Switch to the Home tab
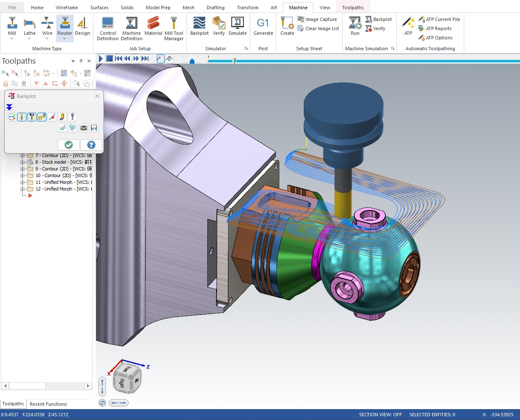520x420 pixels. (x=37, y=8)
